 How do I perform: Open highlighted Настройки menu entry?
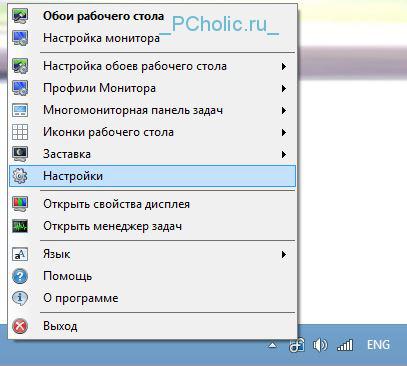pyautogui.click(x=152, y=176)
